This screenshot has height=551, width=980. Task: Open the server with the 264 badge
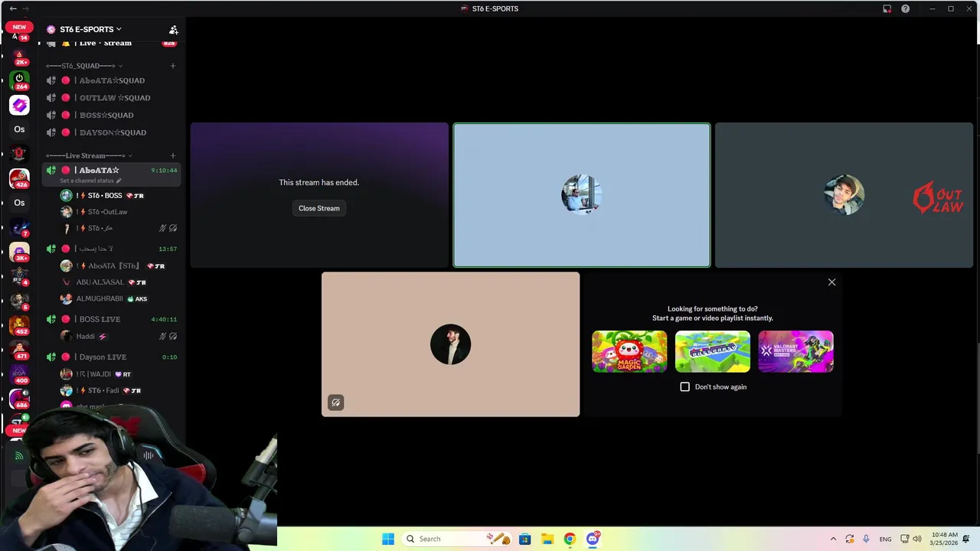pos(19,80)
